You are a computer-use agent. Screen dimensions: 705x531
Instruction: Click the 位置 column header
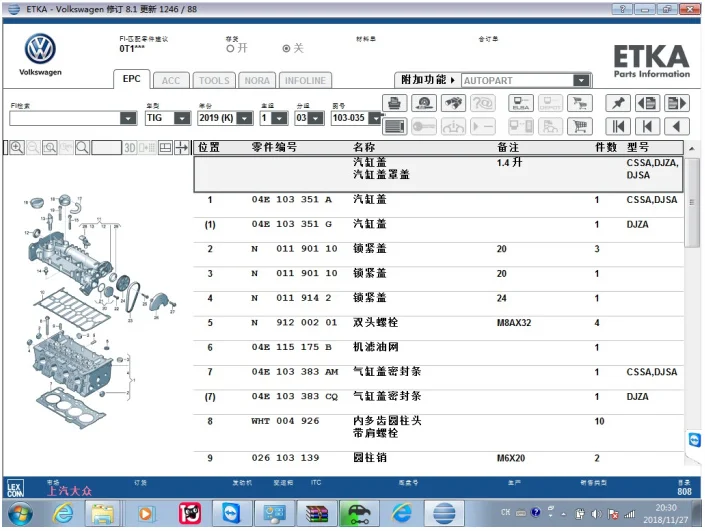point(209,147)
